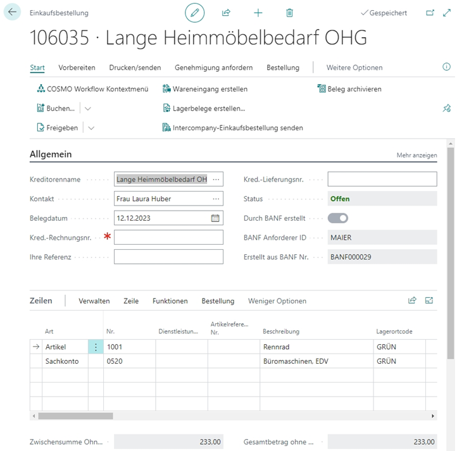476x451 pixels.
Task: Click the pin action bar icon
Action: click(x=446, y=109)
